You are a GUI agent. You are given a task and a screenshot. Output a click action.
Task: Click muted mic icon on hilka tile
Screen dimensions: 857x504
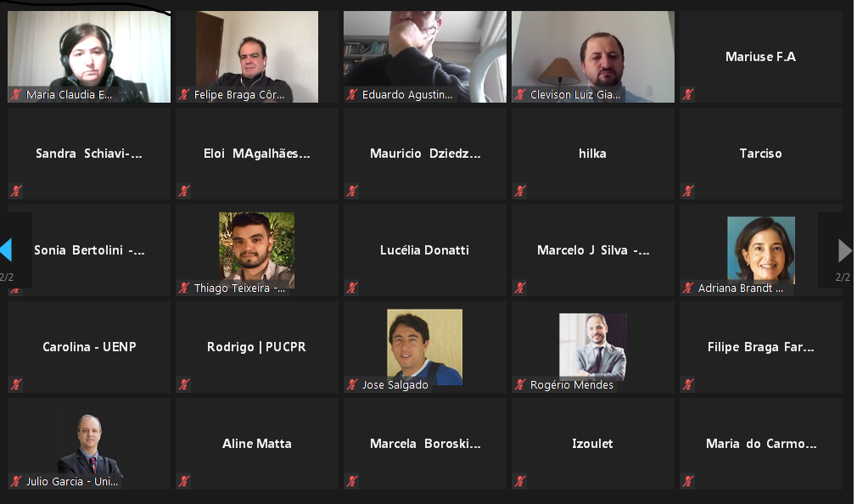coord(520,191)
